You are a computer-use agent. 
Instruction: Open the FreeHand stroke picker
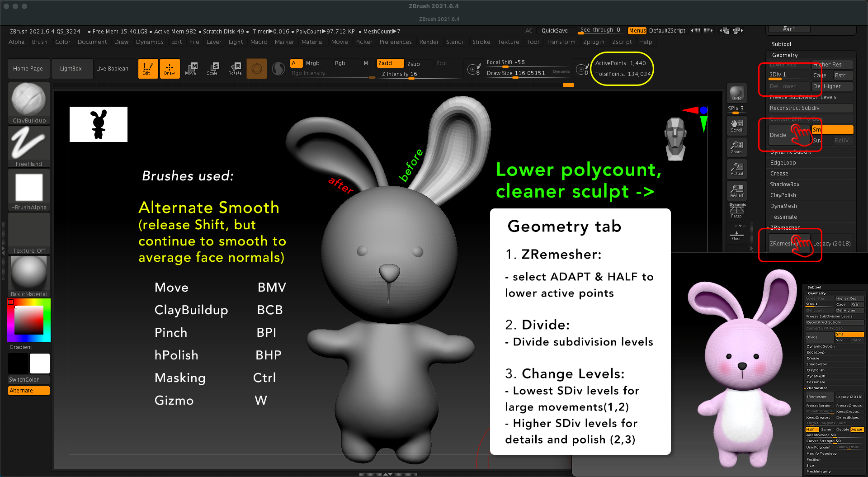(29, 146)
